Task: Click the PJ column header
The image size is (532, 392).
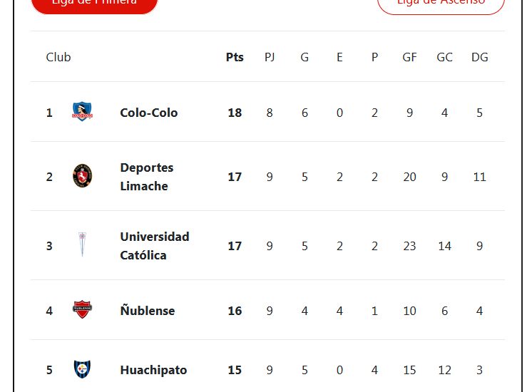Action: [270, 57]
